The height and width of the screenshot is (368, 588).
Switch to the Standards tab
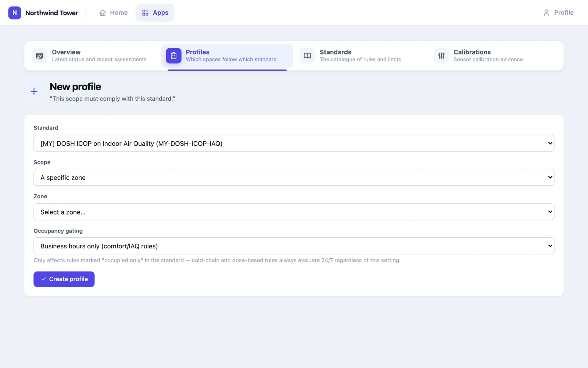click(x=361, y=56)
